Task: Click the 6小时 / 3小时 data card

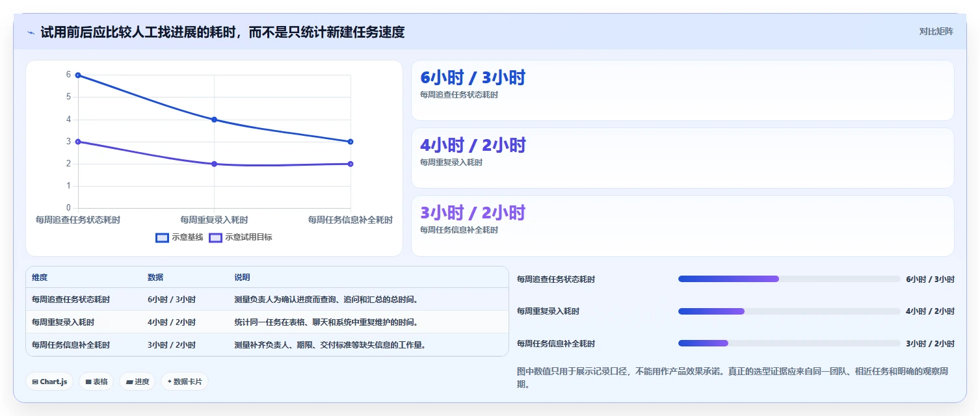Action: click(x=682, y=90)
